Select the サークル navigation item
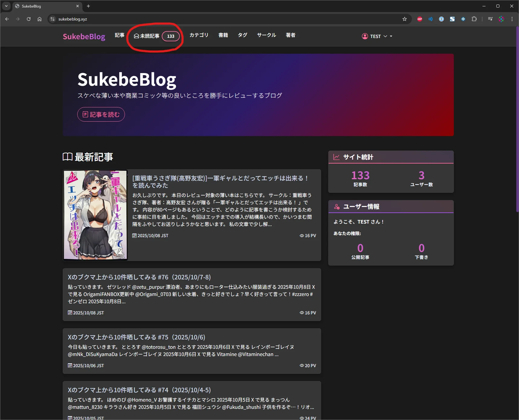Viewport: 519px width, 420px height. point(266,35)
